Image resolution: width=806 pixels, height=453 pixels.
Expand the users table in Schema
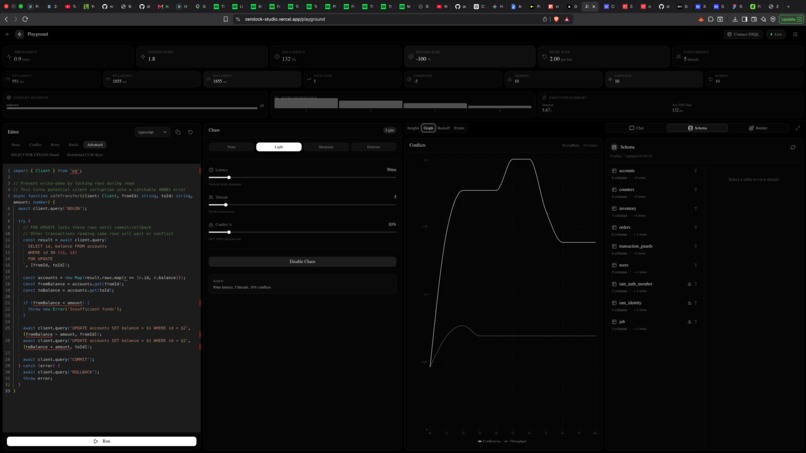(x=654, y=268)
